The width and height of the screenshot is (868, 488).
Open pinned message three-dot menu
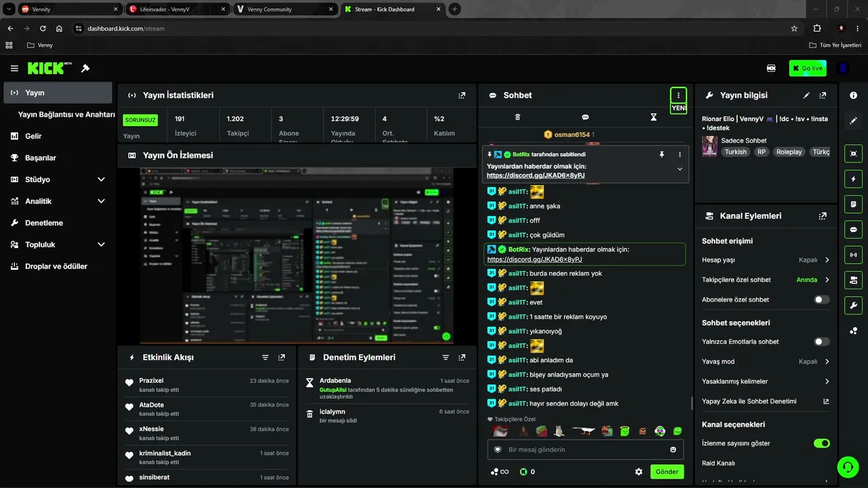coord(679,155)
